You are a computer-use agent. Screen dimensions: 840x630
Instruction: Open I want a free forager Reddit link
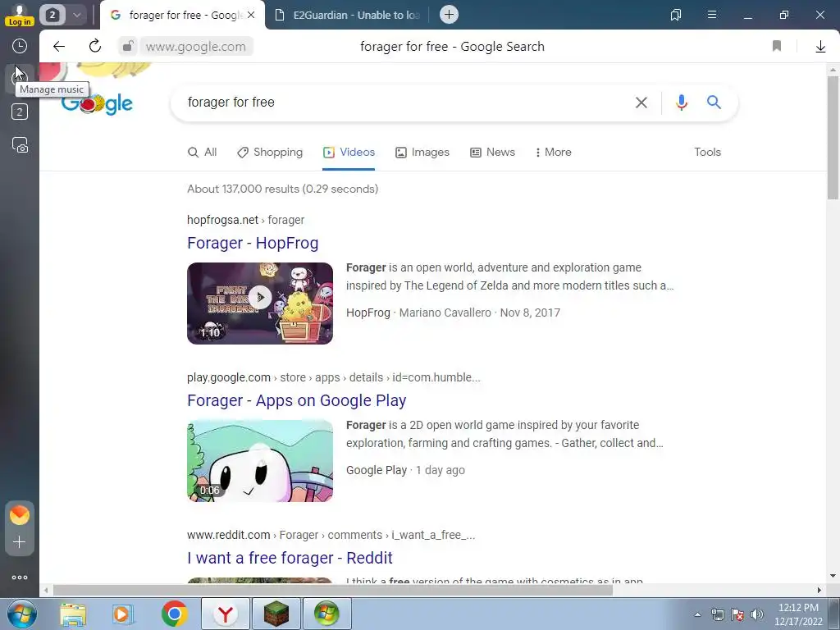click(290, 558)
